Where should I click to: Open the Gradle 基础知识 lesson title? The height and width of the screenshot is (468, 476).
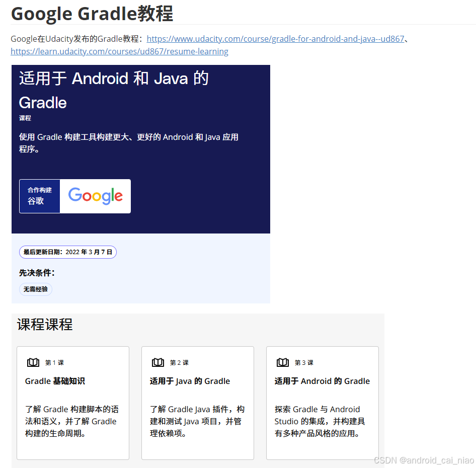click(55, 381)
